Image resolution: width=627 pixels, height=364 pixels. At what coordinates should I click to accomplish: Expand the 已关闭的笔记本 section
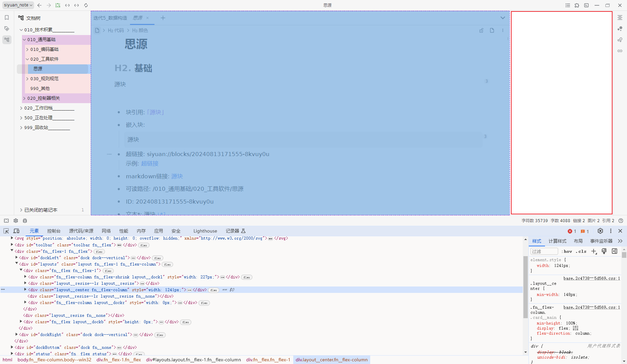[x=21, y=210]
